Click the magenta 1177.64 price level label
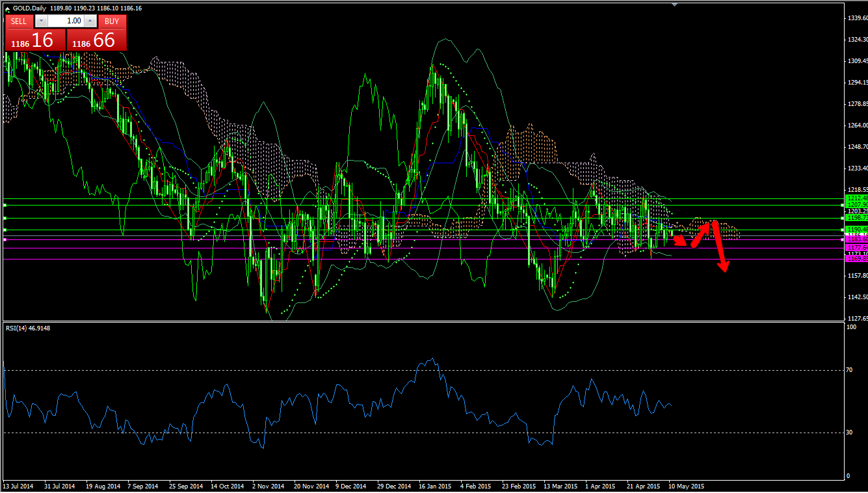The image size is (868, 493). [x=855, y=248]
